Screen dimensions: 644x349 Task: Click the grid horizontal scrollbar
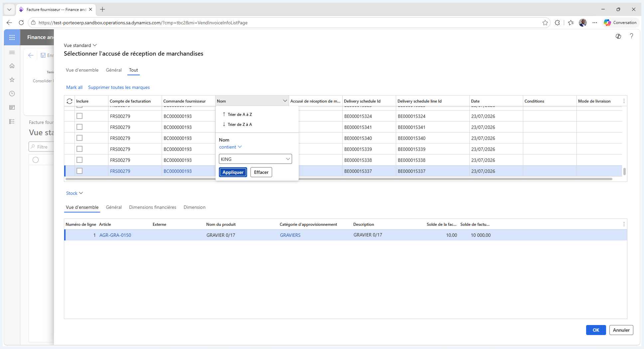point(339,179)
